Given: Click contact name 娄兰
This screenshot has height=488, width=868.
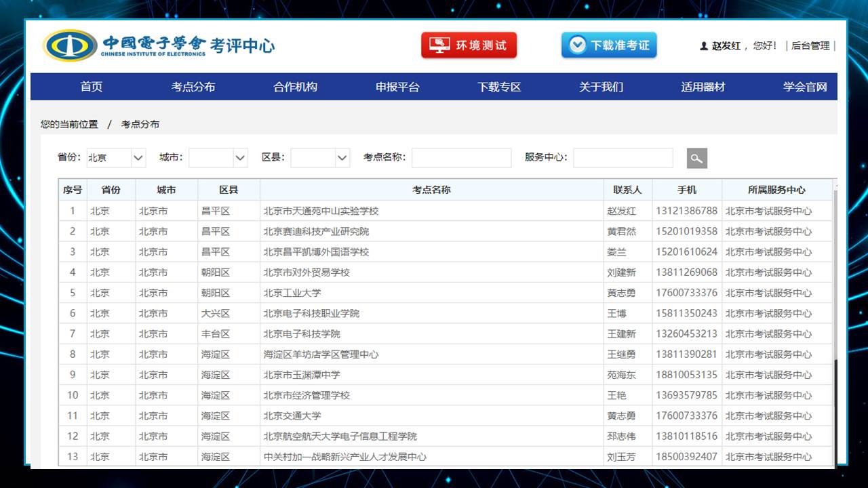Looking at the screenshot, I should (617, 251).
